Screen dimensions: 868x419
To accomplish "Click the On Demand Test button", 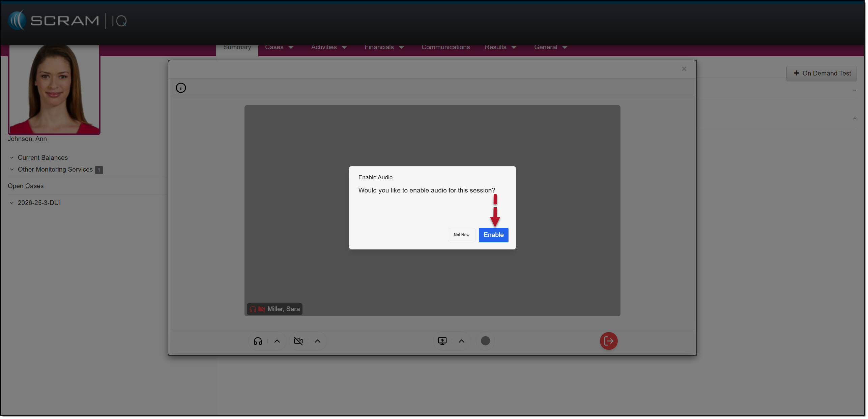I will coord(822,73).
